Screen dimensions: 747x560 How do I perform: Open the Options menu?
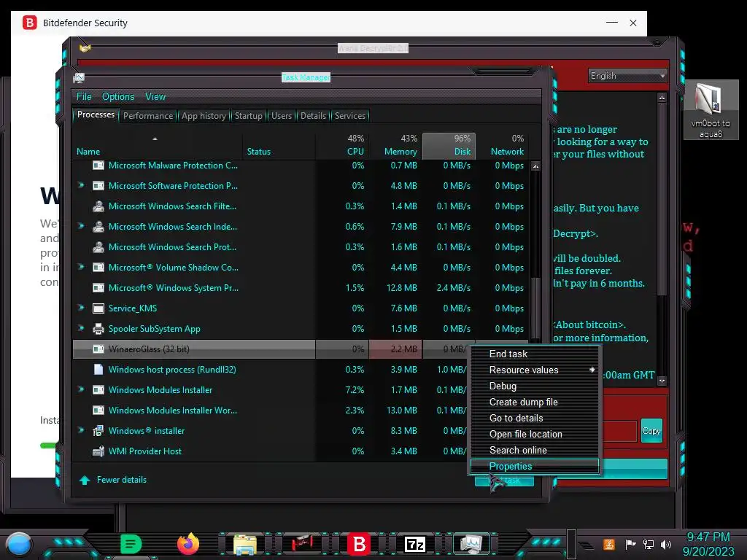118,97
